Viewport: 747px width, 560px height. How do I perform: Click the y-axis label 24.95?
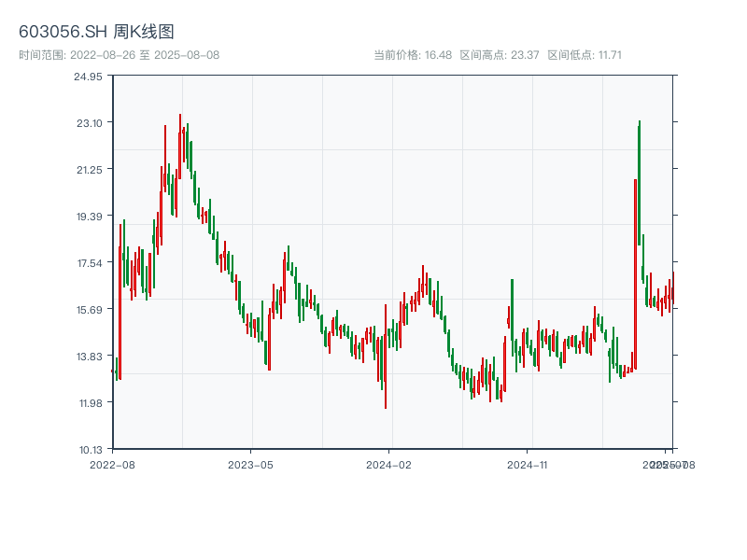[88, 77]
